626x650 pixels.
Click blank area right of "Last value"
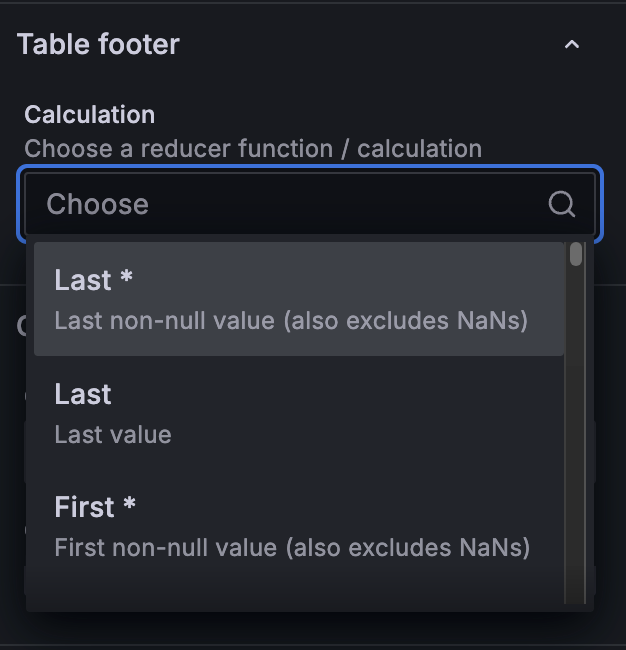click(380, 435)
